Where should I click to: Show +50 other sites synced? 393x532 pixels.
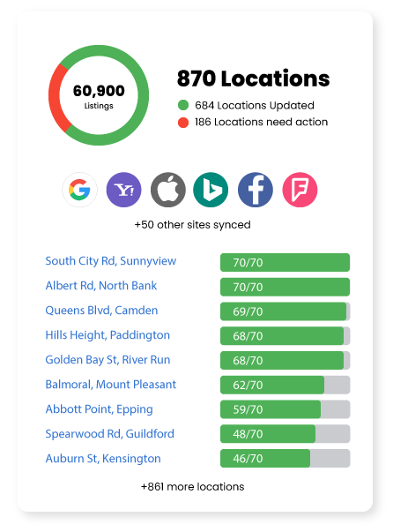click(x=192, y=225)
